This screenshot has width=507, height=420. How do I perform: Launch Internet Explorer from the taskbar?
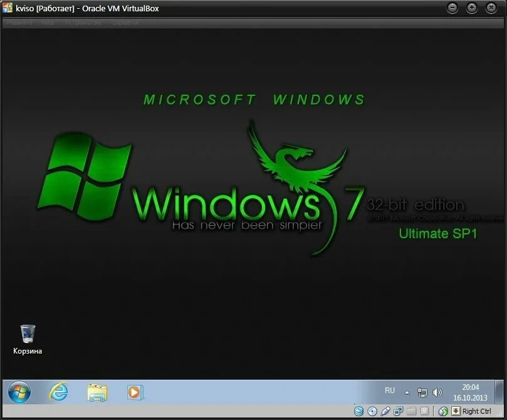coord(58,392)
